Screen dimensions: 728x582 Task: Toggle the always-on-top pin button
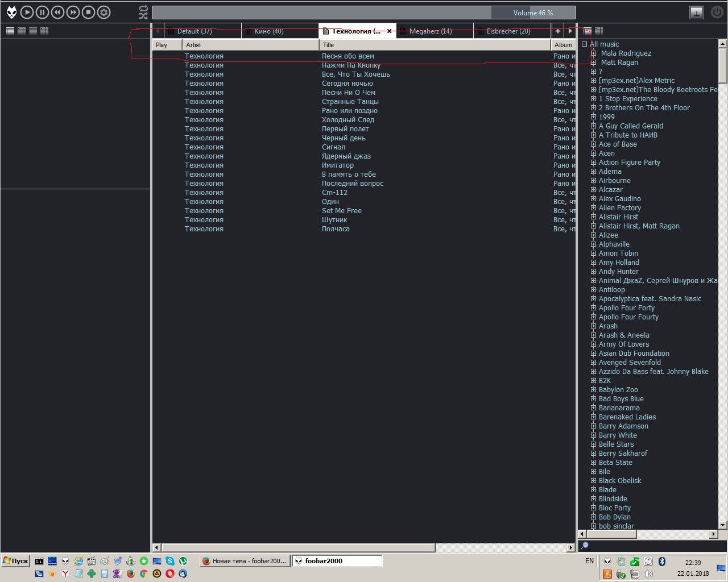[696, 12]
